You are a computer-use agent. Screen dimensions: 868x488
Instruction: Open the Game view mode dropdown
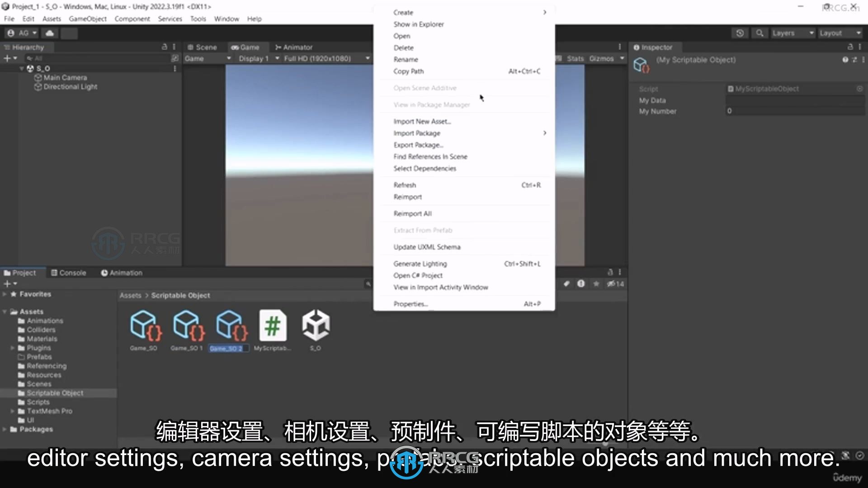208,59
